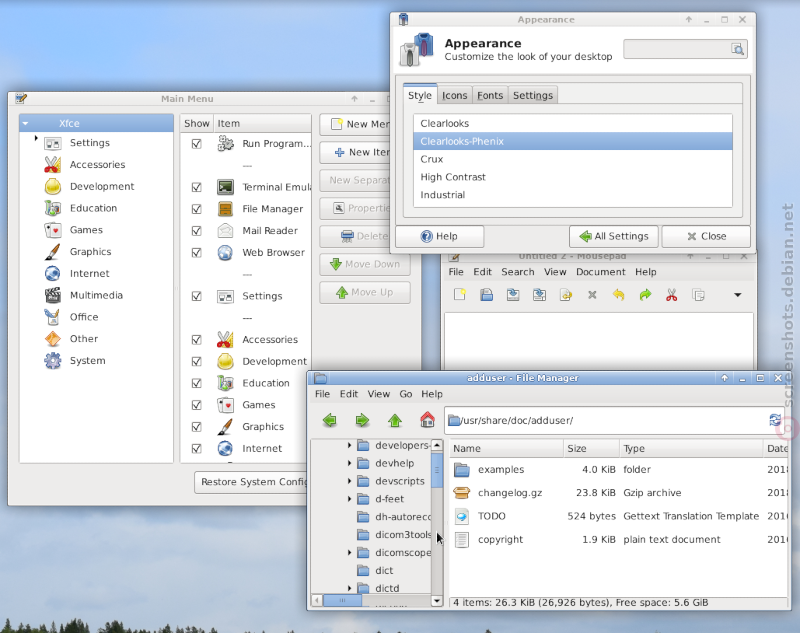
Task: Click Restore System Config button
Action: 251,482
